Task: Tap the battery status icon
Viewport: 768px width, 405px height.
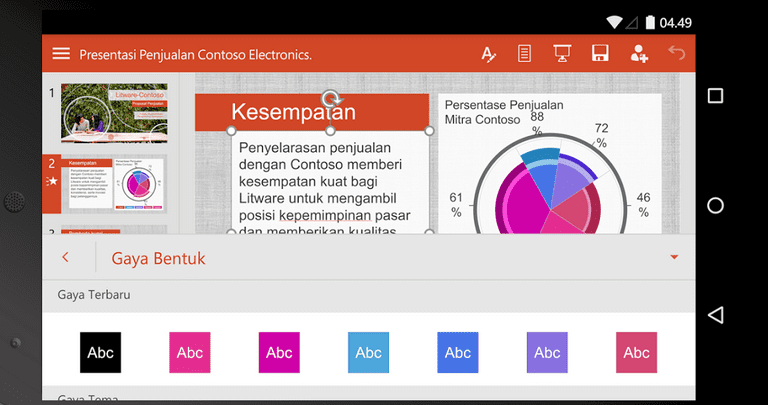Action: [x=650, y=22]
